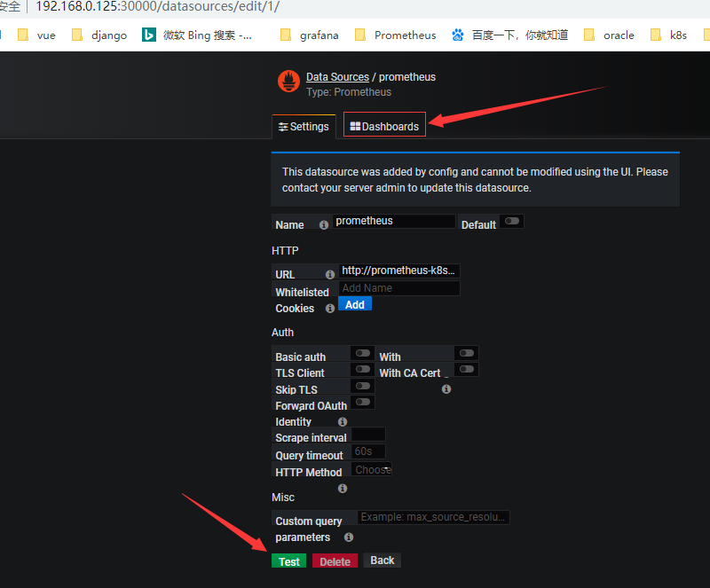Toggle the Forward OAuth Identity switch

pos(363,402)
